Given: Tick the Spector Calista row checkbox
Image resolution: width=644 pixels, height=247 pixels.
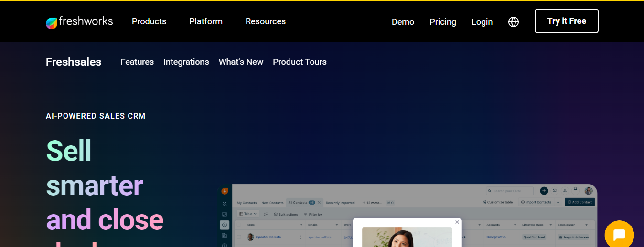Looking at the screenshot, I should 239,237.
